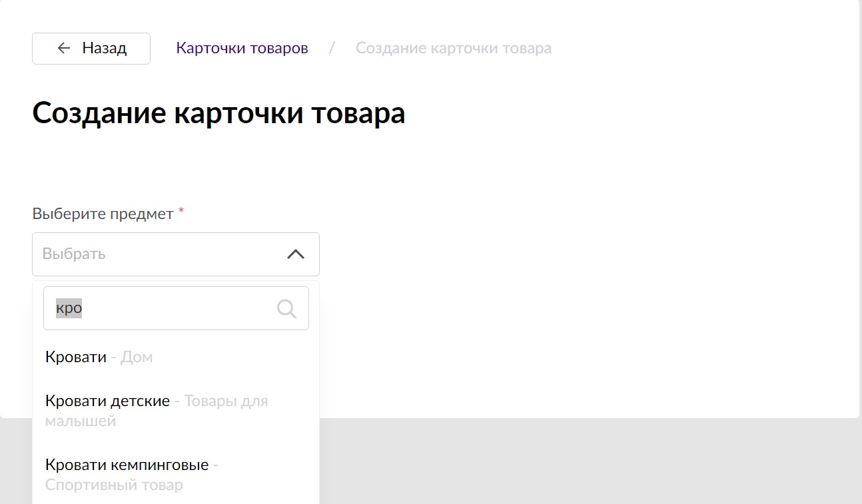The width and height of the screenshot is (862, 504).
Task: Click the Назад back button
Action: click(91, 49)
